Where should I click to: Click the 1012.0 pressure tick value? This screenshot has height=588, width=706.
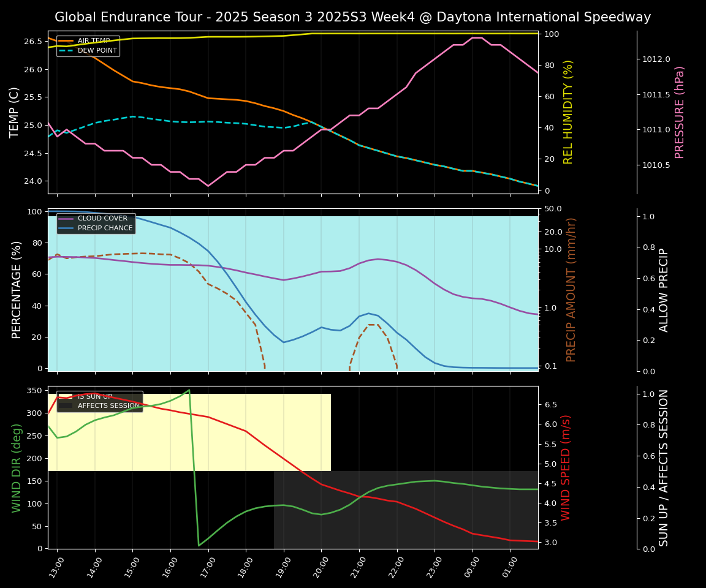(x=656, y=59)
